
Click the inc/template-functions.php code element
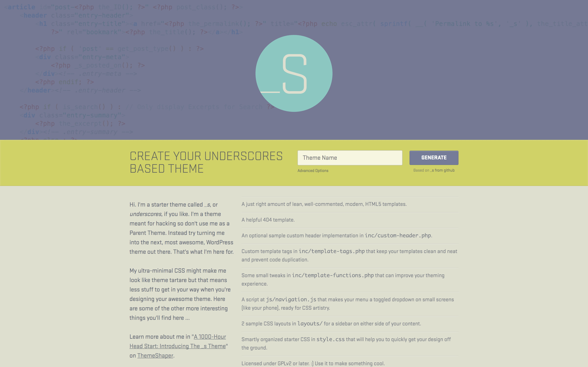click(333, 275)
